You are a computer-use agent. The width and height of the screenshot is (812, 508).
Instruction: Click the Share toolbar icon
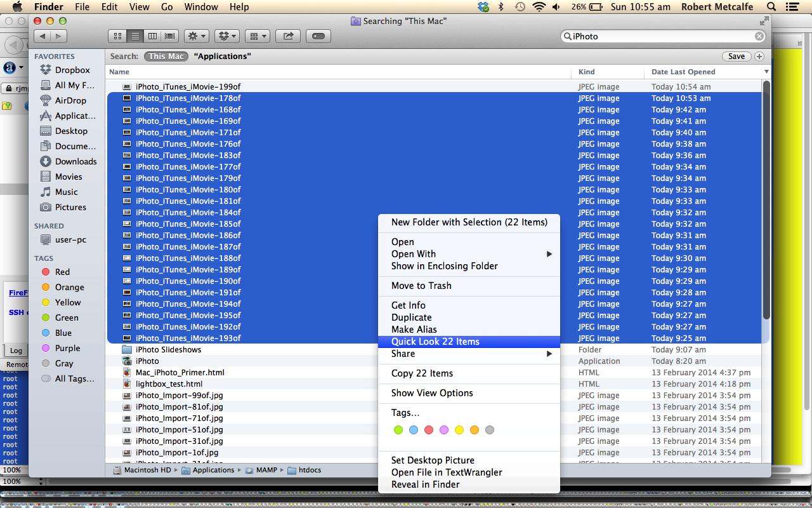tap(288, 36)
